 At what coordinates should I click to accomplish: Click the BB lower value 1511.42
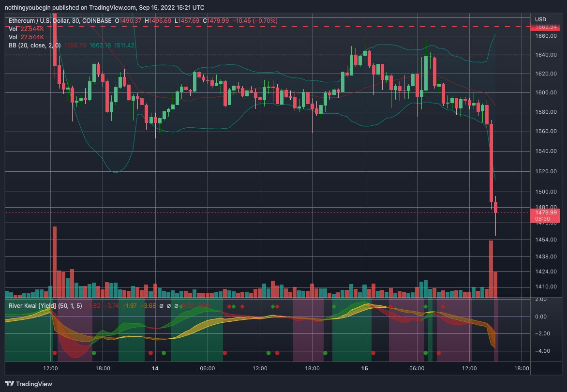[x=124, y=45]
